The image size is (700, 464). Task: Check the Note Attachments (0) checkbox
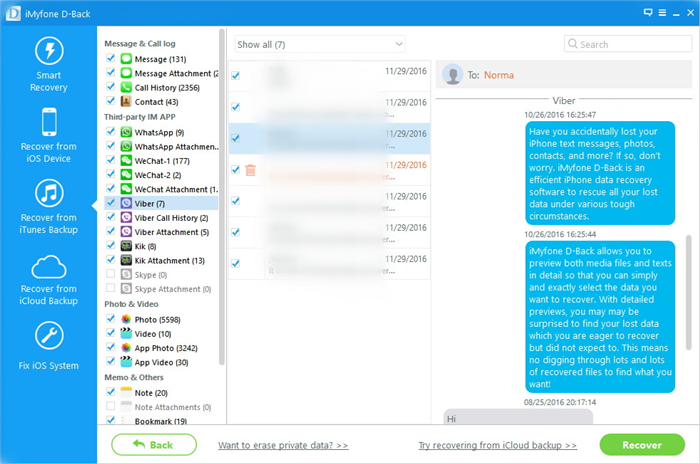pyautogui.click(x=111, y=406)
